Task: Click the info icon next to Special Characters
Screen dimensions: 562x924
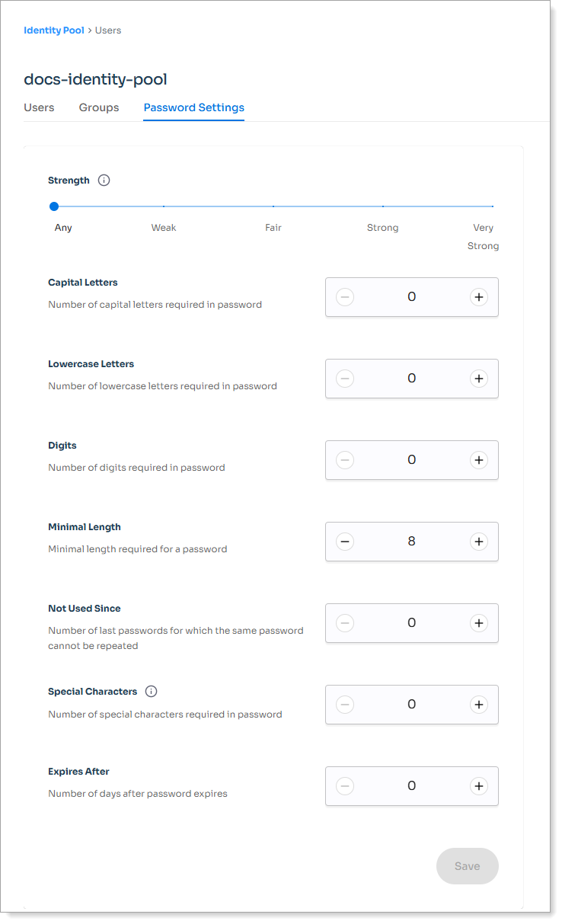Action: 151,691
